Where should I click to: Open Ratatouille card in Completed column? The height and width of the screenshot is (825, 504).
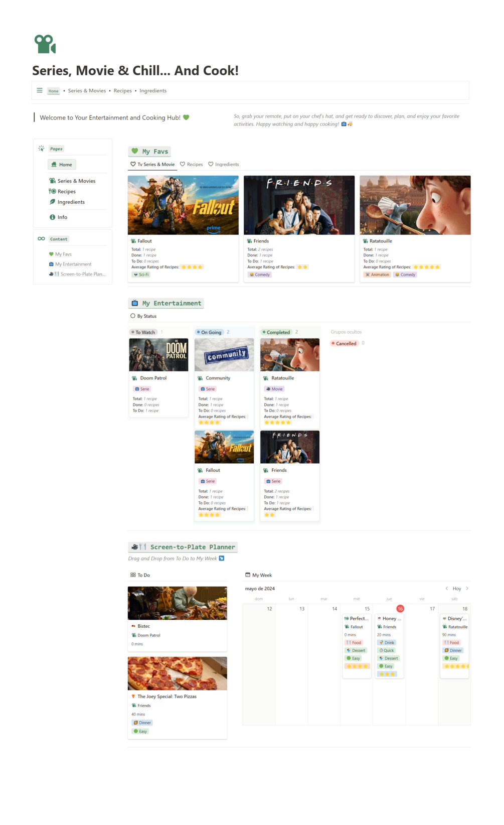coord(290,383)
